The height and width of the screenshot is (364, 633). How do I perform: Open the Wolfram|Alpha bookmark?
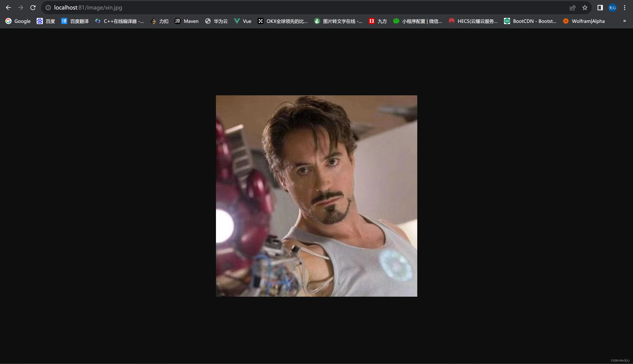tap(584, 21)
